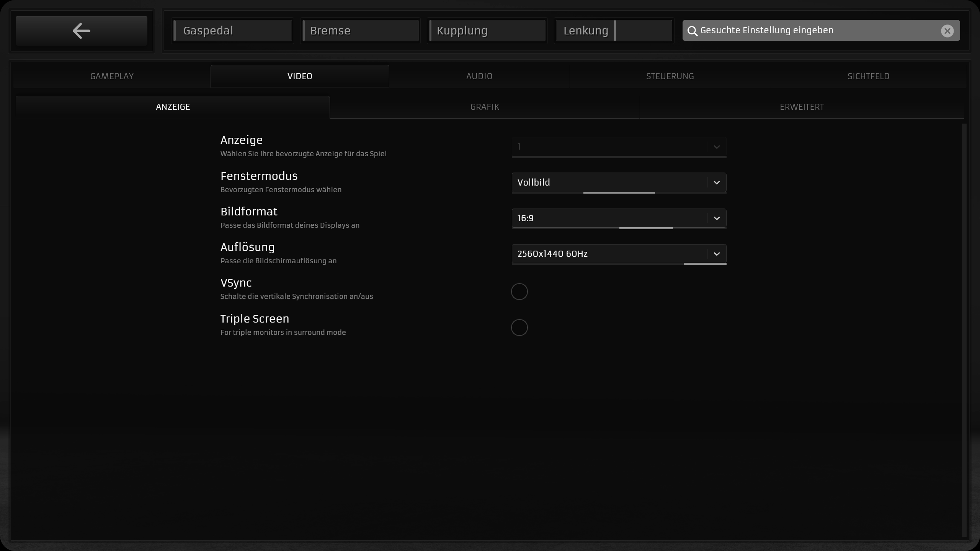
Task: Click the Lenkung steering indicator
Action: tap(614, 31)
